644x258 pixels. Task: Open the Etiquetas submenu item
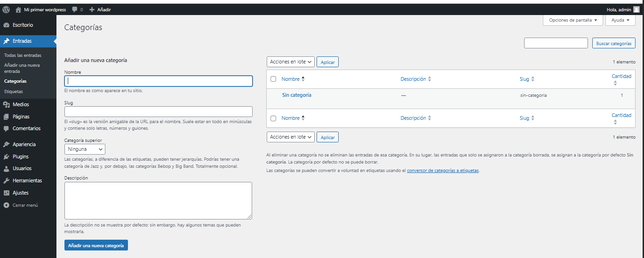13,91
